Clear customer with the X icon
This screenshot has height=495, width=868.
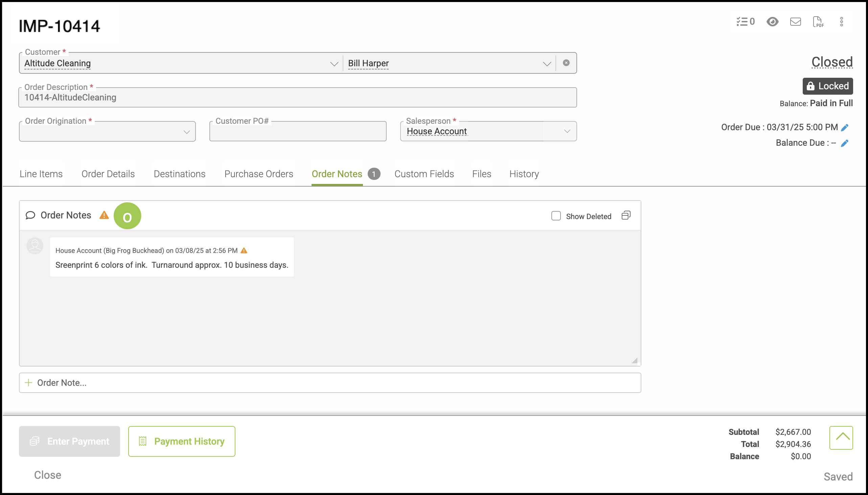566,63
